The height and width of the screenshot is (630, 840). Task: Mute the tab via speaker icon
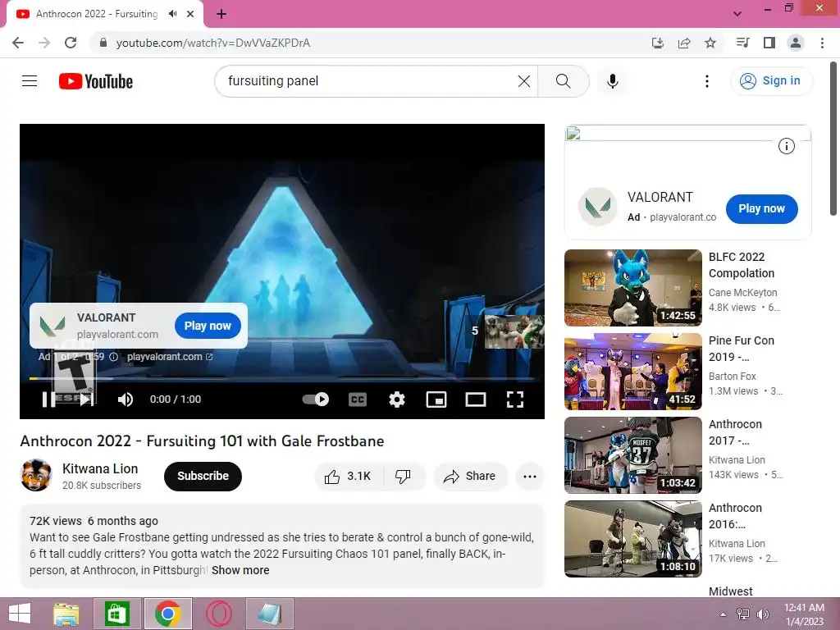172,14
